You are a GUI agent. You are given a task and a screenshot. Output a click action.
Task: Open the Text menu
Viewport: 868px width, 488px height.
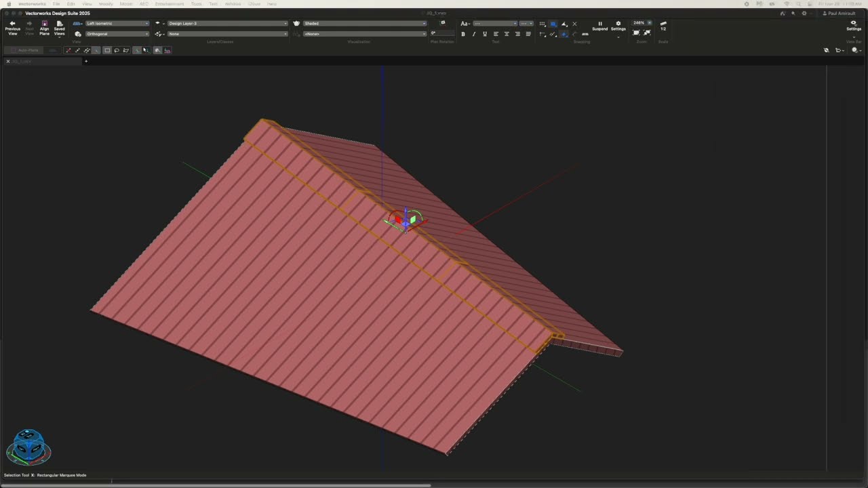pos(213,4)
